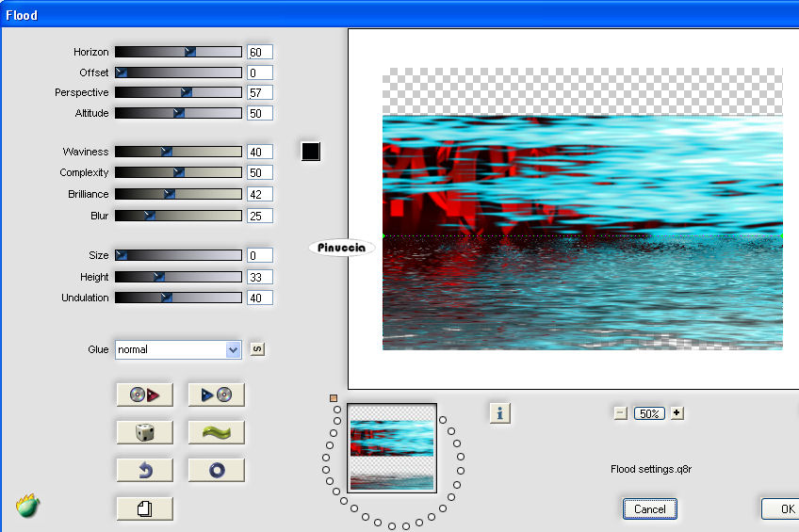Click the Flood settings.q8r filename text

tap(651, 469)
